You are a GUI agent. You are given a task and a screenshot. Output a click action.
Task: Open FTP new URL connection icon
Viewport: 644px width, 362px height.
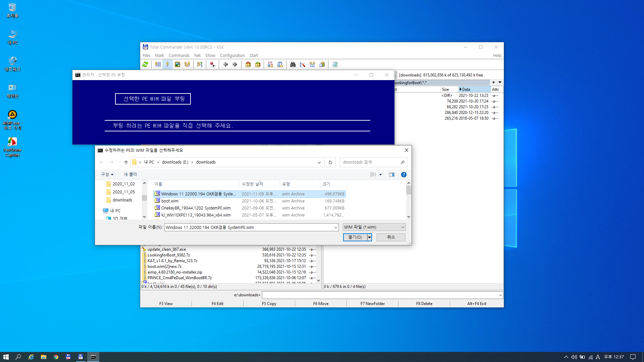(x=280, y=64)
